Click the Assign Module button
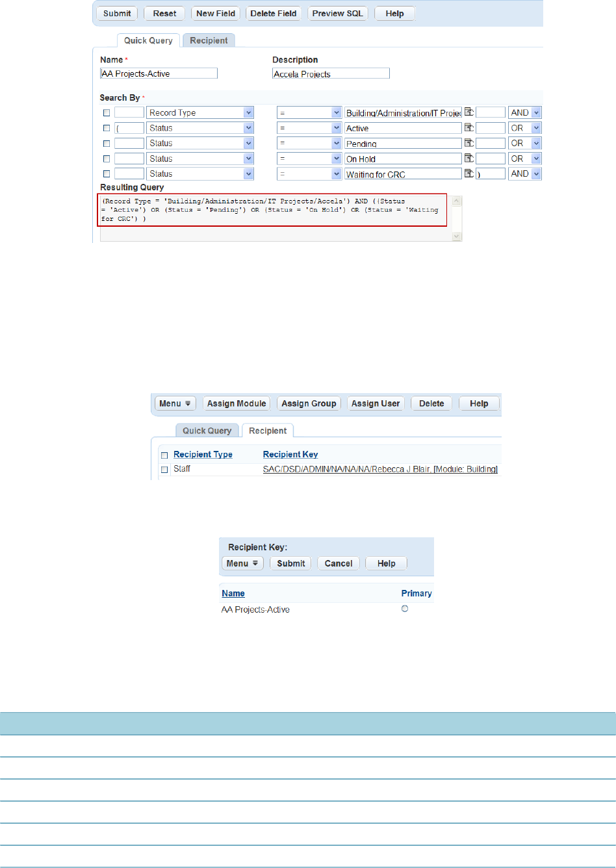Image resolution: width=616 pixels, height=868 pixels. click(x=237, y=403)
